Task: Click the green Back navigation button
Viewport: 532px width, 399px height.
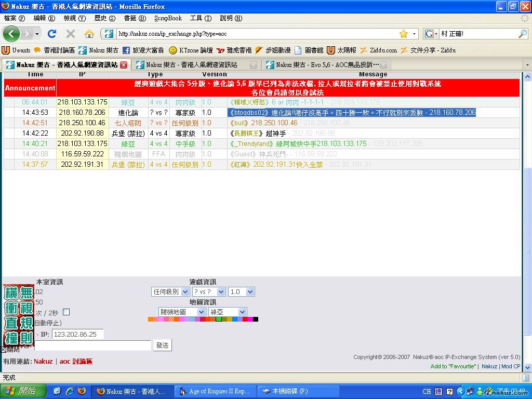Action: (12, 34)
